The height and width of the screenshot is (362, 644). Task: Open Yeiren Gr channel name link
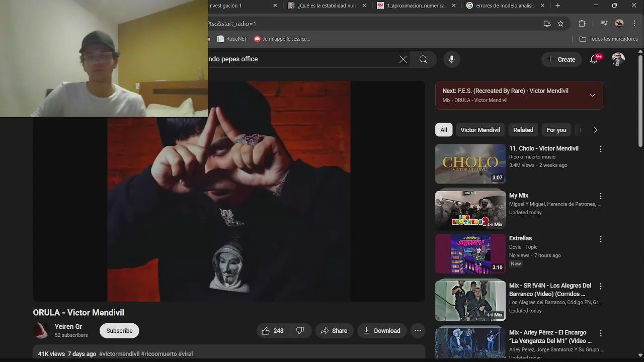[x=68, y=326]
